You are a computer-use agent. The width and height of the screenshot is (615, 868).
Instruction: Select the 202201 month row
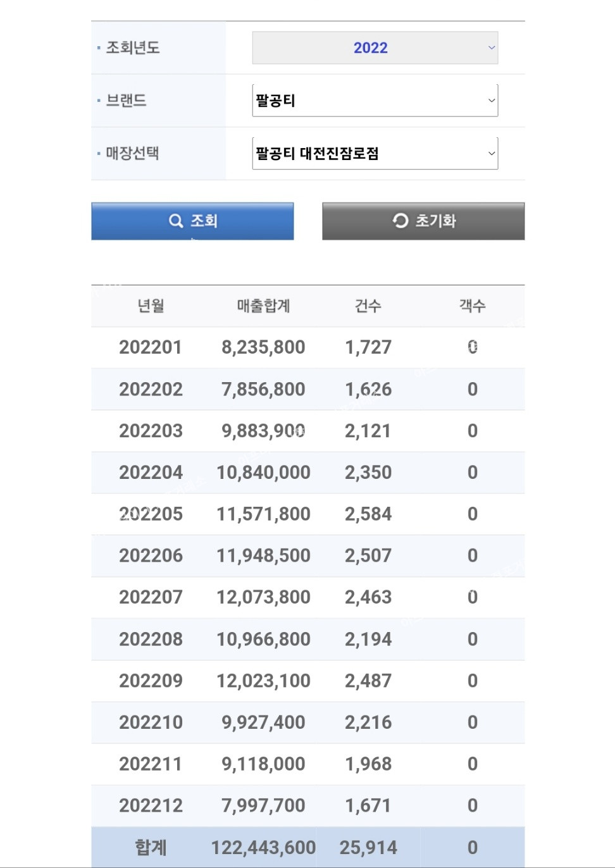coord(151,347)
